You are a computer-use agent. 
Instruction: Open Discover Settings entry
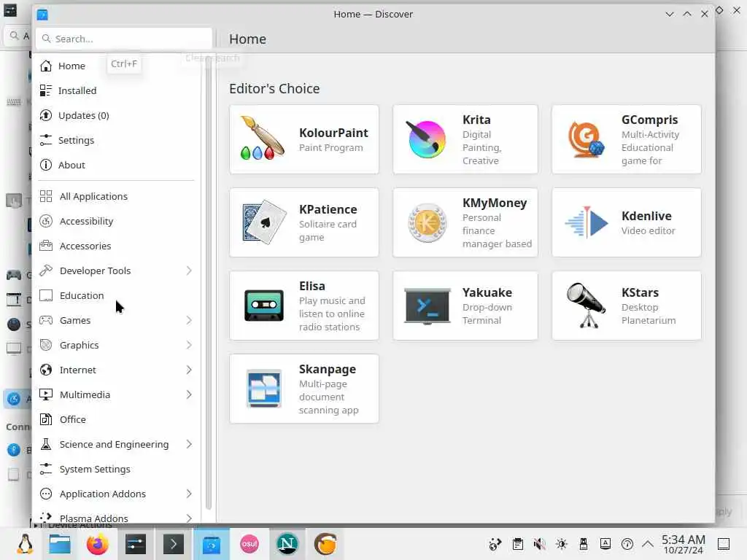tap(117, 140)
